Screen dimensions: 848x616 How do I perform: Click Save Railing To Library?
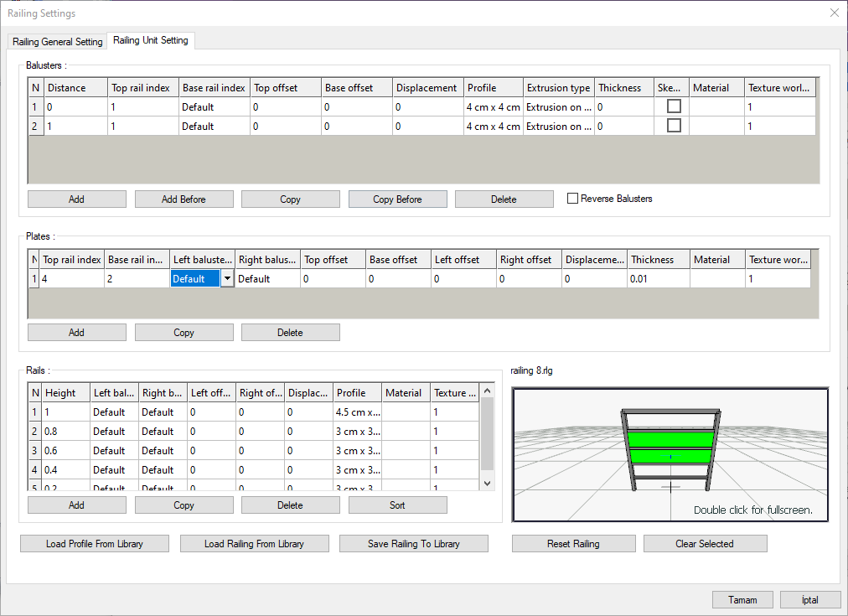coord(413,544)
